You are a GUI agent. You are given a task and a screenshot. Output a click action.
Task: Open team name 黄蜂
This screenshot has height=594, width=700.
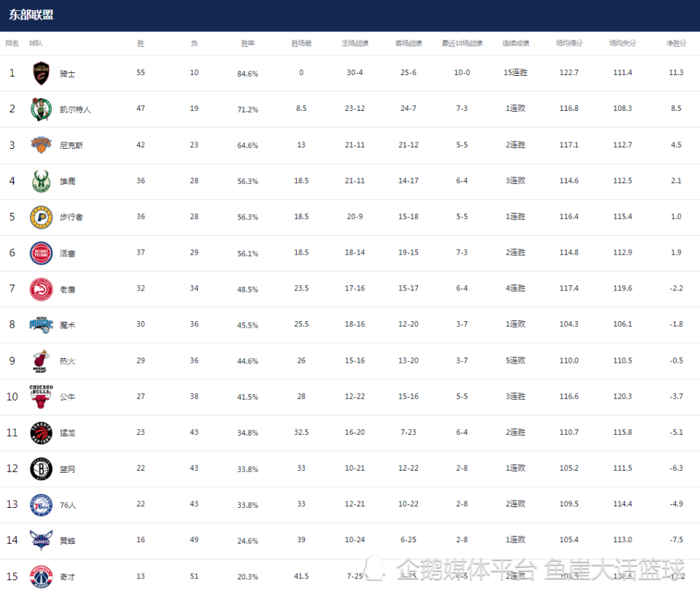(x=67, y=541)
